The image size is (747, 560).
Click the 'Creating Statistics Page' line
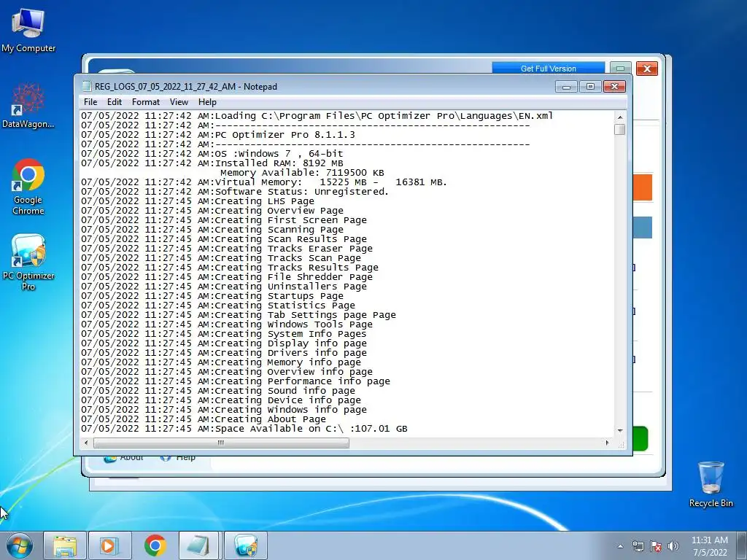pos(217,306)
